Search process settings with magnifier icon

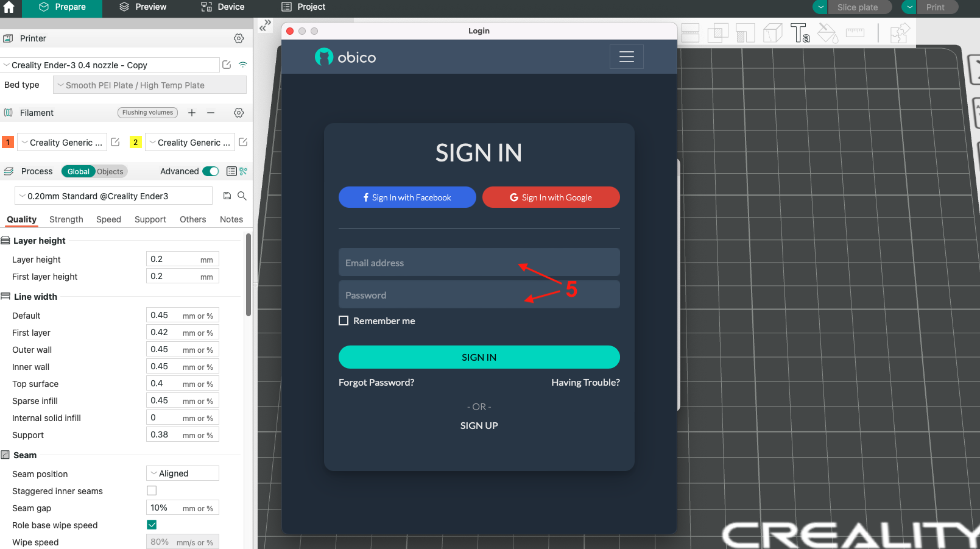(x=242, y=196)
